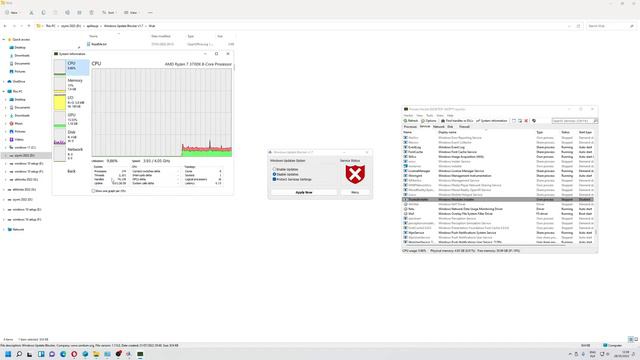Click the find window and thread icon

click(520, 121)
